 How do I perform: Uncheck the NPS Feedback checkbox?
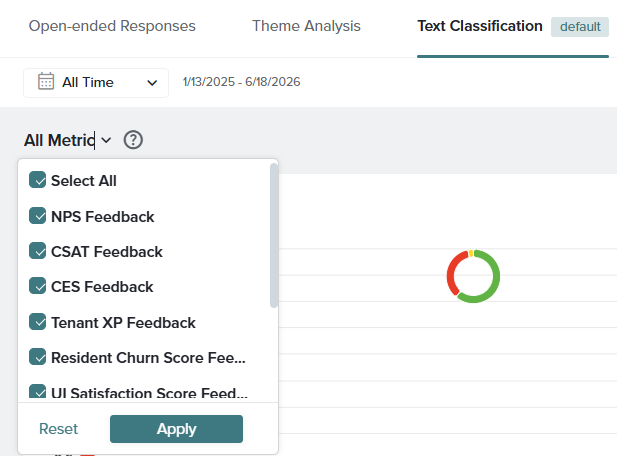(x=37, y=216)
